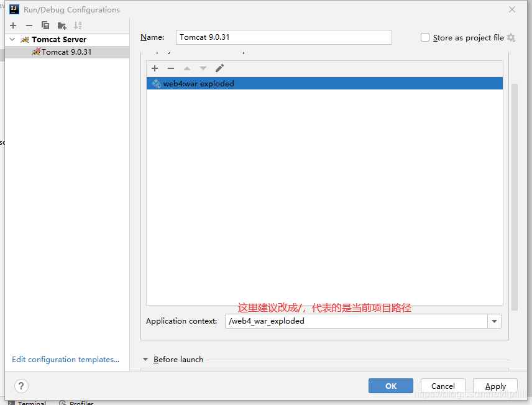Screen dimensions: 532x405
Task: Cancel the configuration dialog
Action: [443, 386]
